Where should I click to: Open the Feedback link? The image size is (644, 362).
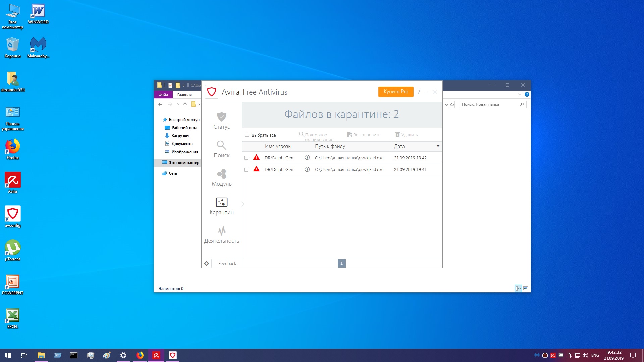[227, 264]
